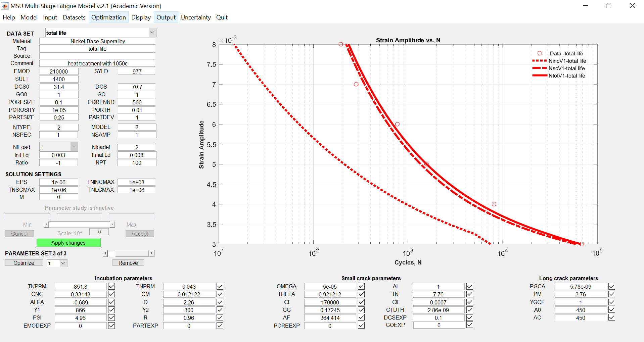Image resolution: width=644 pixels, height=342 pixels.
Task: Expand the NfLoad dropdown
Action: (x=74, y=147)
